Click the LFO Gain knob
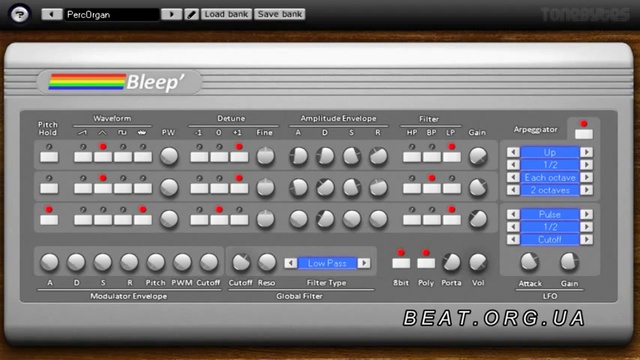 click(x=569, y=262)
